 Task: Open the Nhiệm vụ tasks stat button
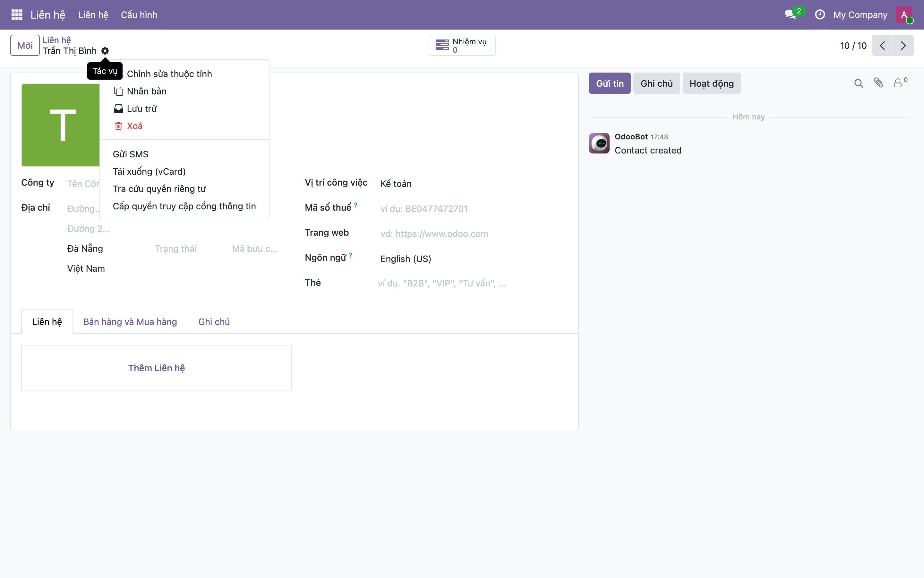(462, 46)
